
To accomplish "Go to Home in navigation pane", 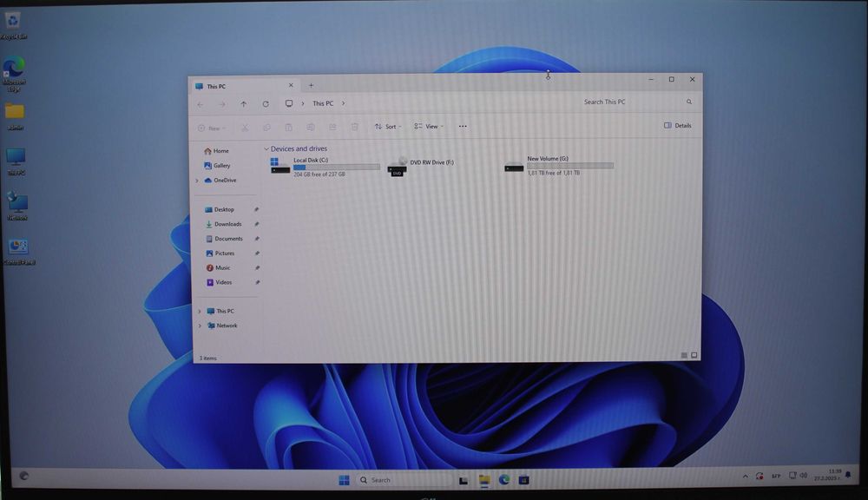I will tap(216, 151).
